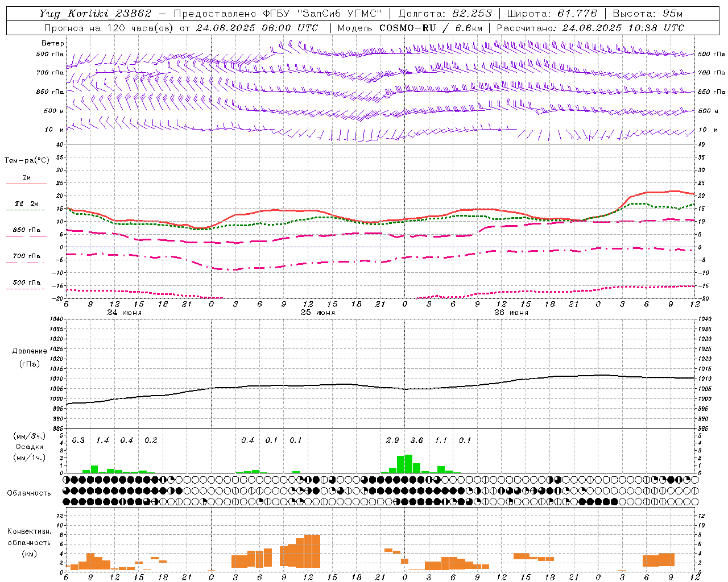Select the start time 24.06.2025 06:00 UTC
Viewport: 728px width, 582px height.
coord(257,28)
